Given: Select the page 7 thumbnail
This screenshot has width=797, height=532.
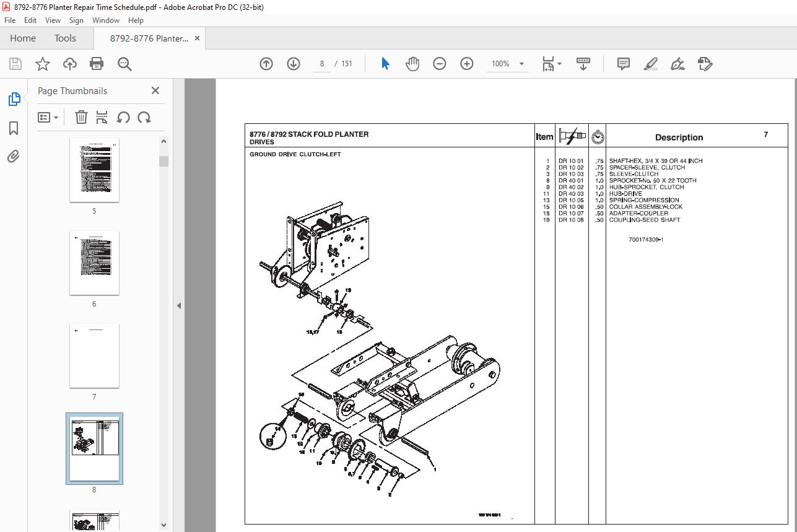Looking at the screenshot, I should click(94, 355).
